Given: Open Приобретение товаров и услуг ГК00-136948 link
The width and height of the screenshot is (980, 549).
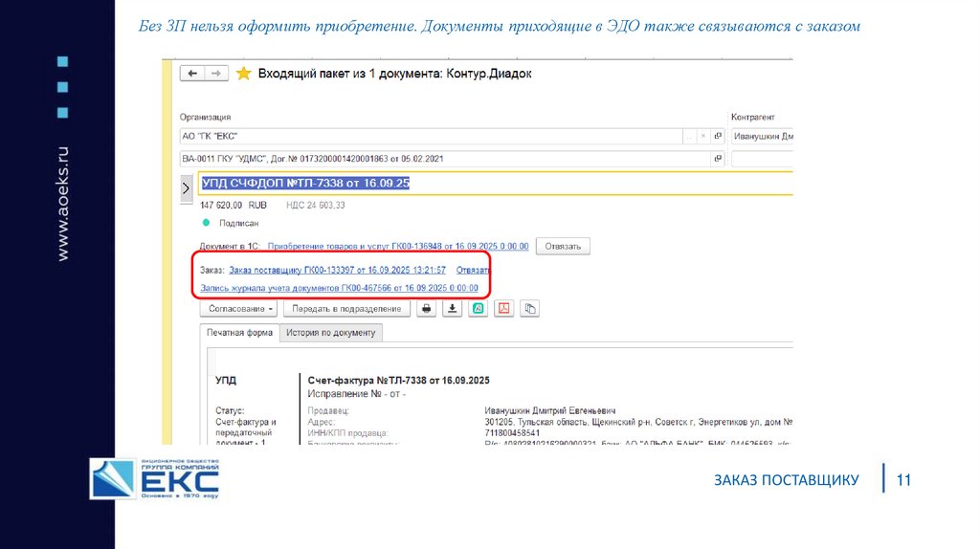Looking at the screenshot, I should (x=398, y=246).
